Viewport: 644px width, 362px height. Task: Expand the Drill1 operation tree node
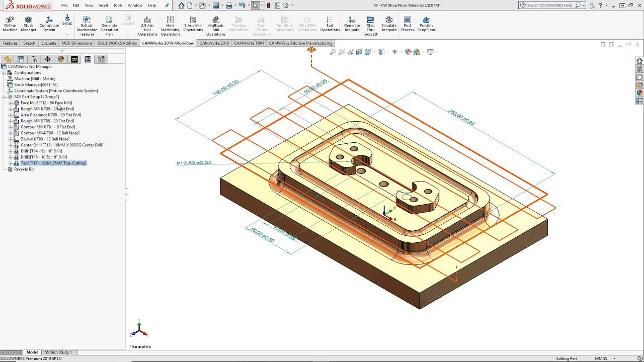click(10, 151)
